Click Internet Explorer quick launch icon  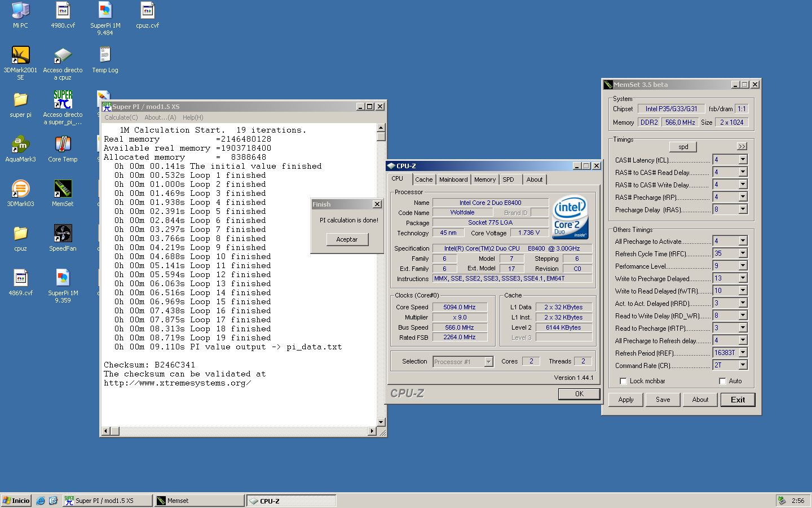(x=41, y=501)
